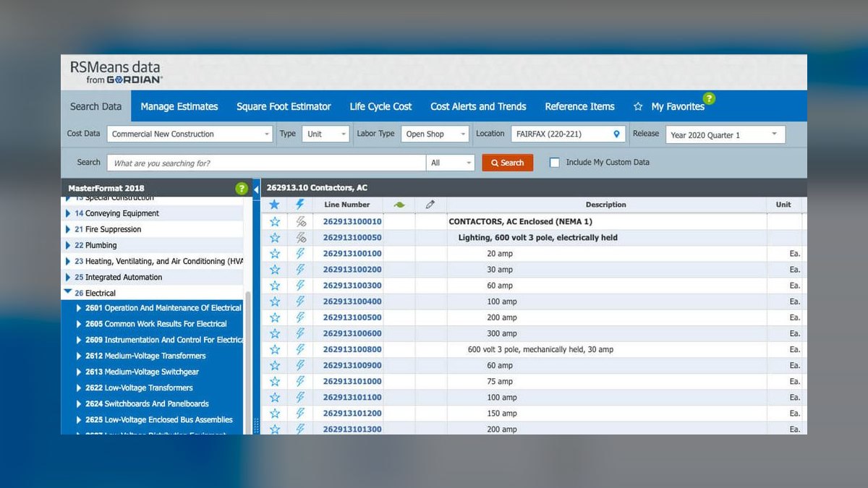The width and height of the screenshot is (868, 488).
Task: Click the Description column header
Action: point(605,205)
